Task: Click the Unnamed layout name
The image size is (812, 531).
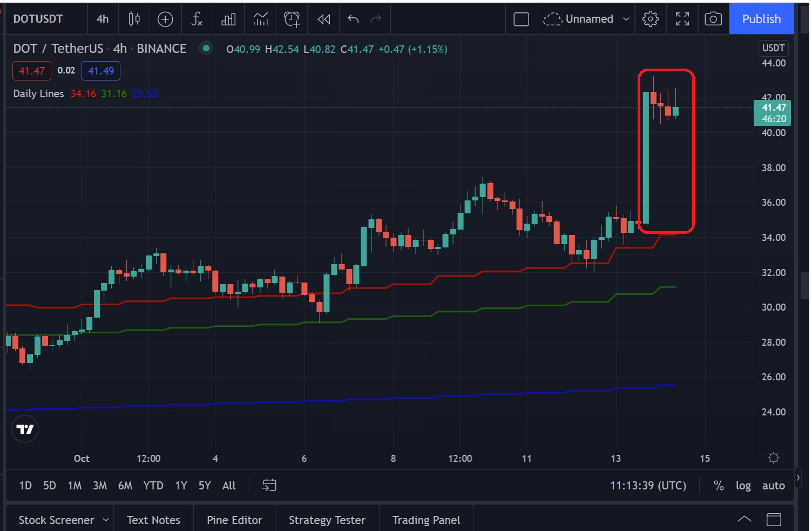Action: click(x=589, y=19)
